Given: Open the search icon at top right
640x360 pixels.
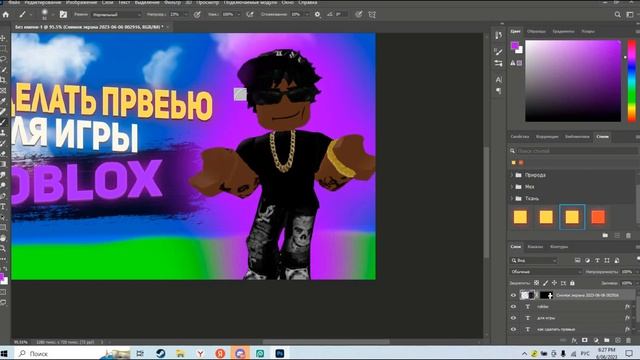Looking at the screenshot, I should pos(618,14).
